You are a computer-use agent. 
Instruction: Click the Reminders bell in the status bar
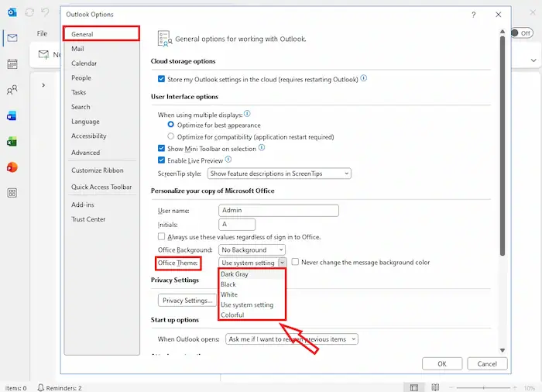[x=41, y=387]
